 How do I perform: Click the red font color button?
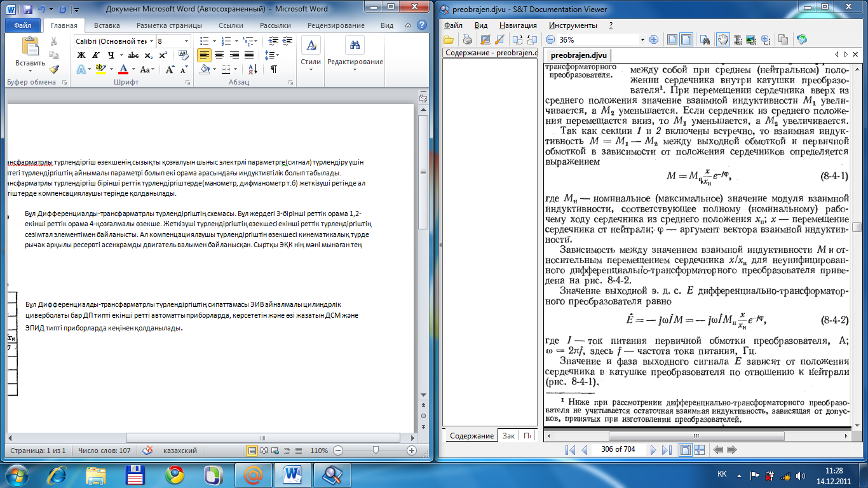124,69
